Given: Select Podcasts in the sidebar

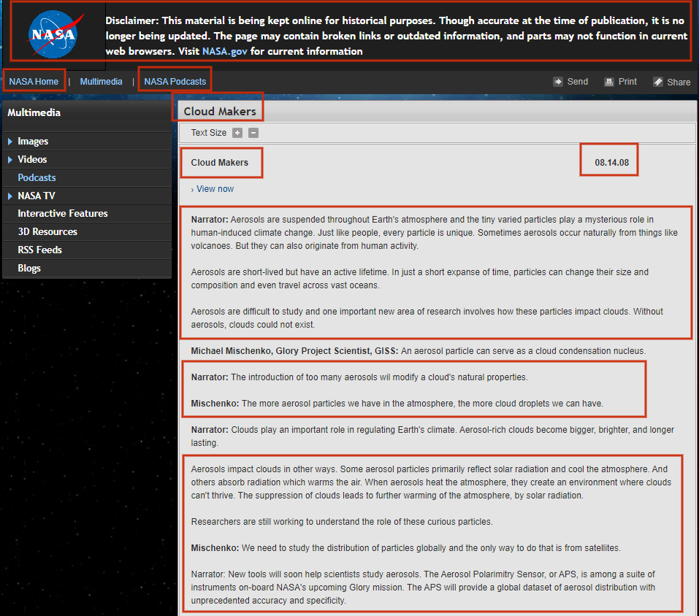Looking at the screenshot, I should coord(37,177).
